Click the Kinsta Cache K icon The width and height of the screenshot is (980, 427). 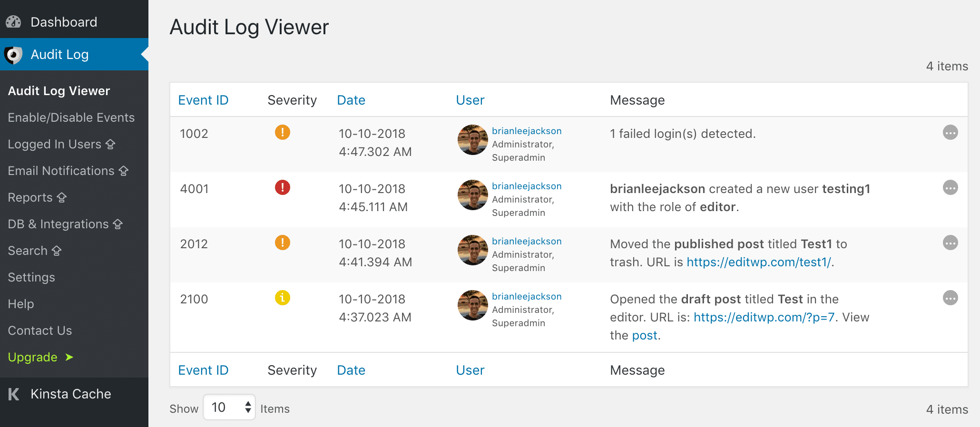click(14, 394)
